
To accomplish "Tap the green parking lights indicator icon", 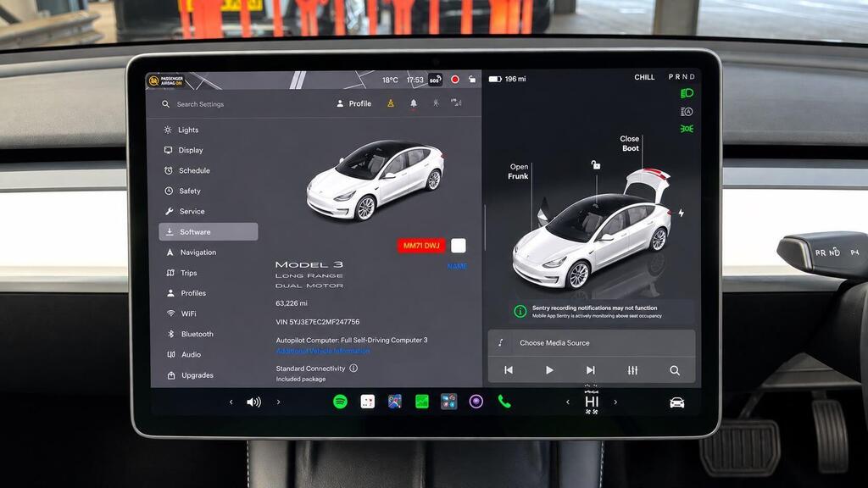I will [687, 129].
